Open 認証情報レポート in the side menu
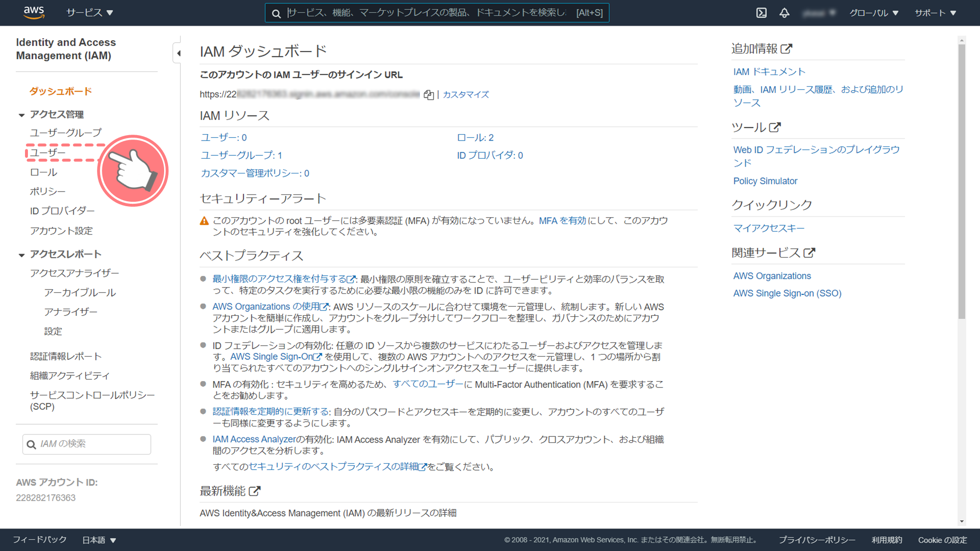Viewport: 980px width, 551px height. click(66, 357)
